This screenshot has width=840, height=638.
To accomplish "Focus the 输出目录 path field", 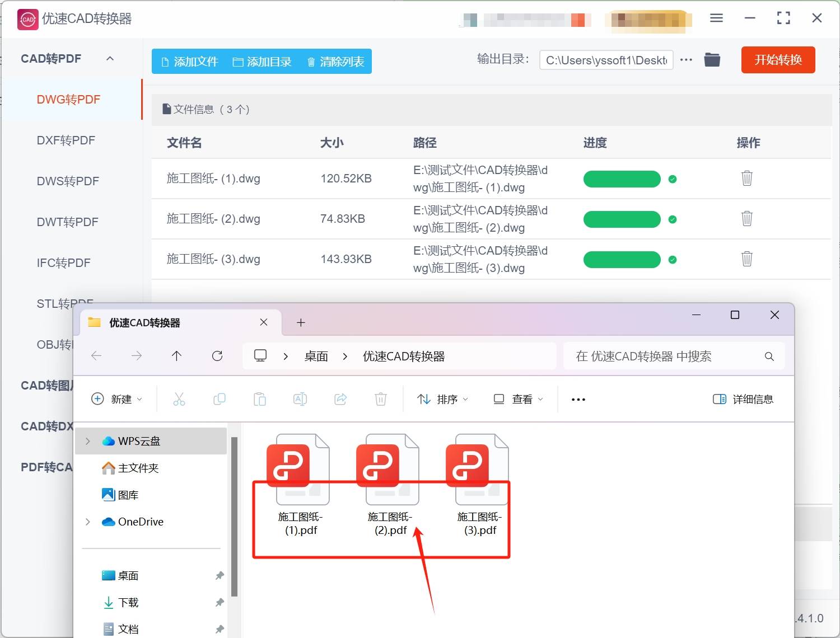I will pos(606,60).
